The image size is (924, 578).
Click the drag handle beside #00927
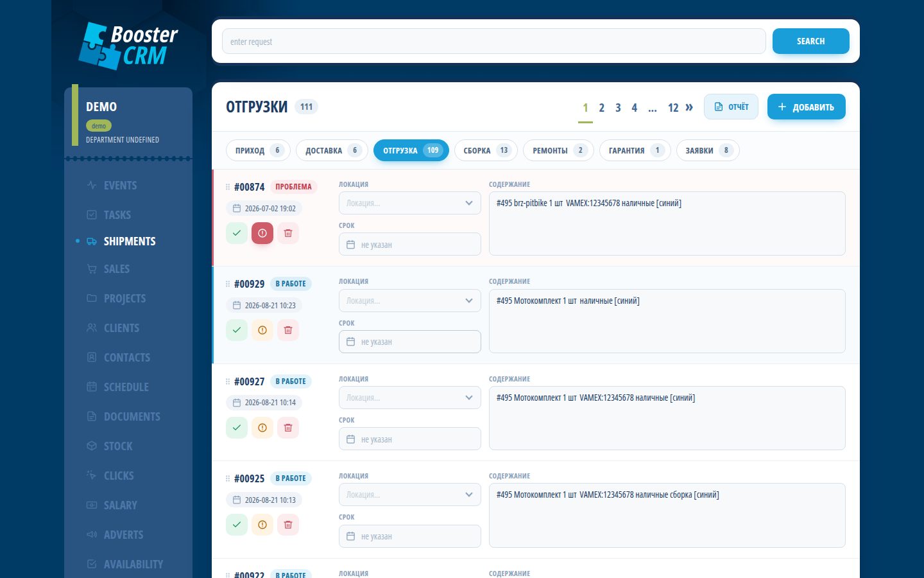tap(228, 381)
